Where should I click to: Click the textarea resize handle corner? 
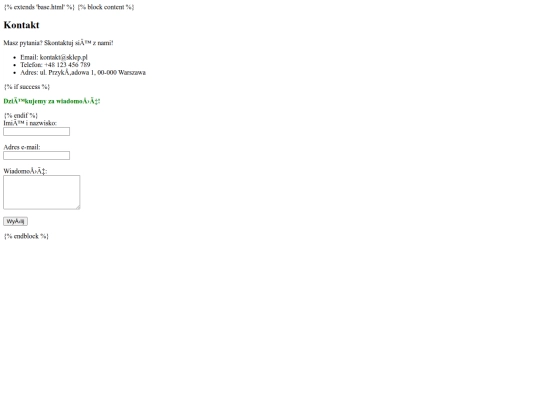click(x=78, y=207)
